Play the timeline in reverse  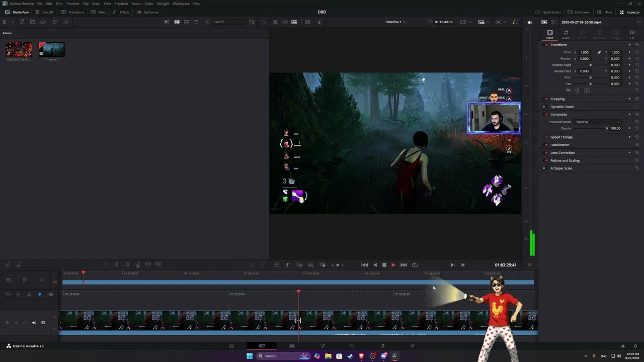(375, 265)
